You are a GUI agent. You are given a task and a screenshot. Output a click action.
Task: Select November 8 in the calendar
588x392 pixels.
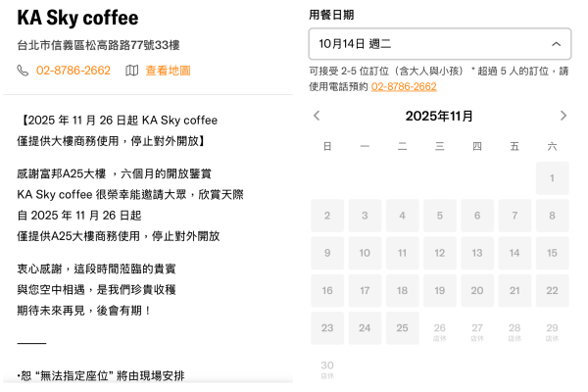(x=553, y=216)
